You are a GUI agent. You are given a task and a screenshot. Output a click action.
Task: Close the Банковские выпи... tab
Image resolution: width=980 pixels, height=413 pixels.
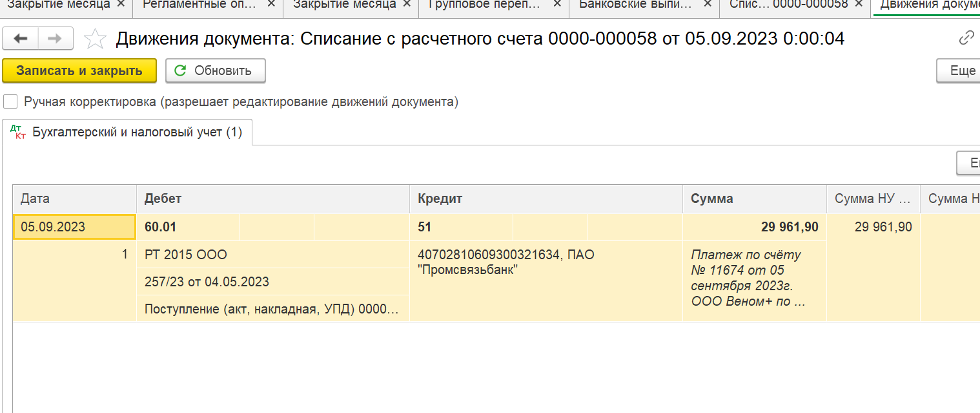click(708, 4)
